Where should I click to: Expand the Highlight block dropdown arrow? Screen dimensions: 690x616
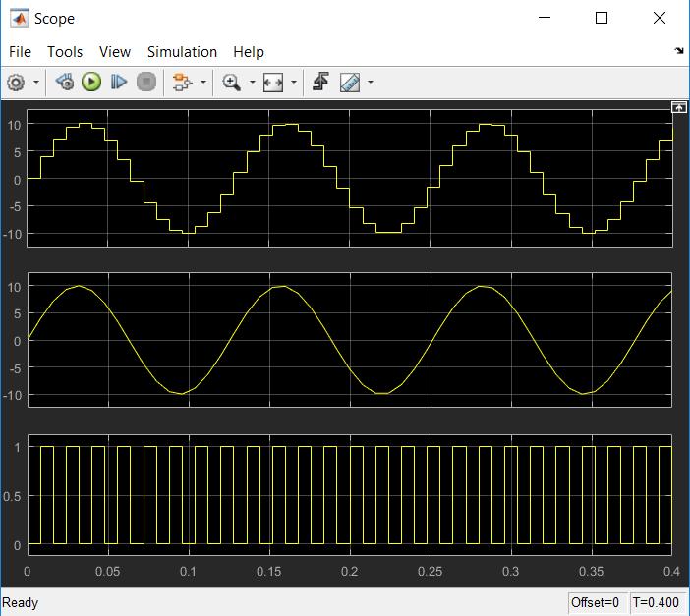203,82
